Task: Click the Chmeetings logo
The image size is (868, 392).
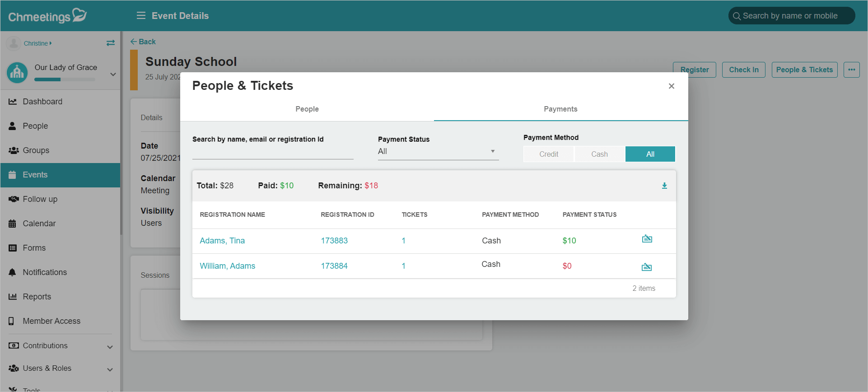Action: [x=47, y=16]
